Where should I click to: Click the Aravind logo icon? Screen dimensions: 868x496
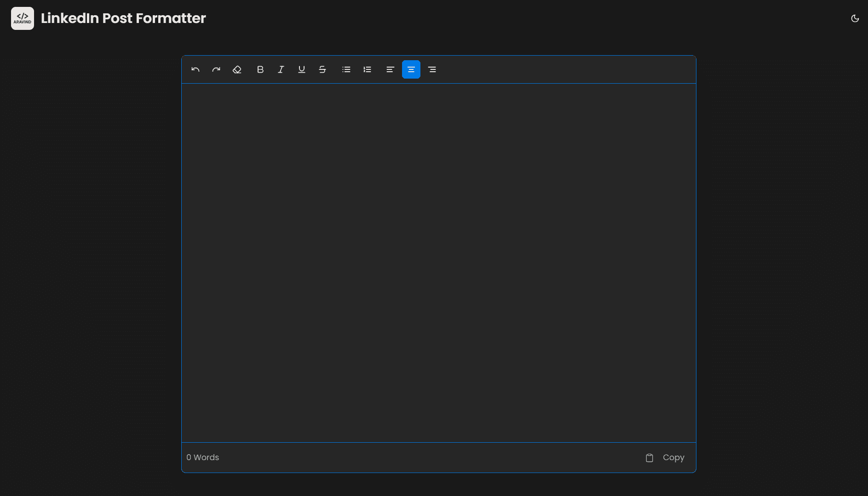coord(23,18)
